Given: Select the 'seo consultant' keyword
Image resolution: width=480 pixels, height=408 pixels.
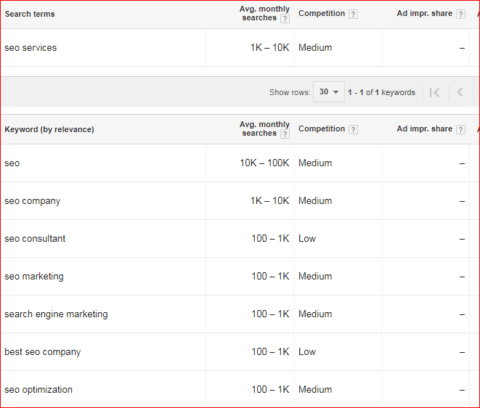Looking at the screenshot, I should click(35, 239).
